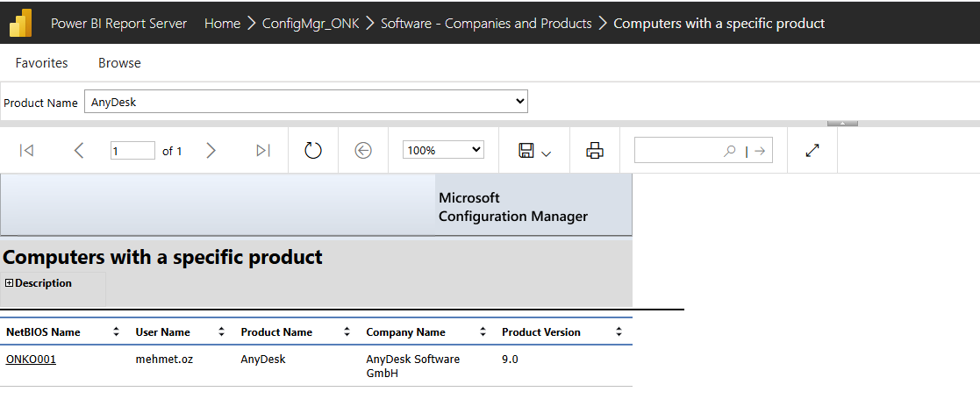Expand the Description section
This screenshot has width=980, height=406.
click(x=9, y=283)
